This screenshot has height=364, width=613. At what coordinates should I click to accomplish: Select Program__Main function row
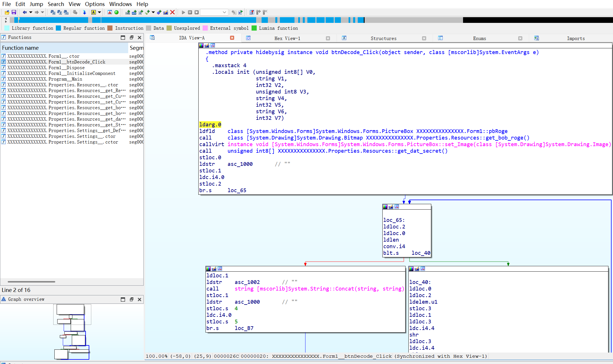72,79
